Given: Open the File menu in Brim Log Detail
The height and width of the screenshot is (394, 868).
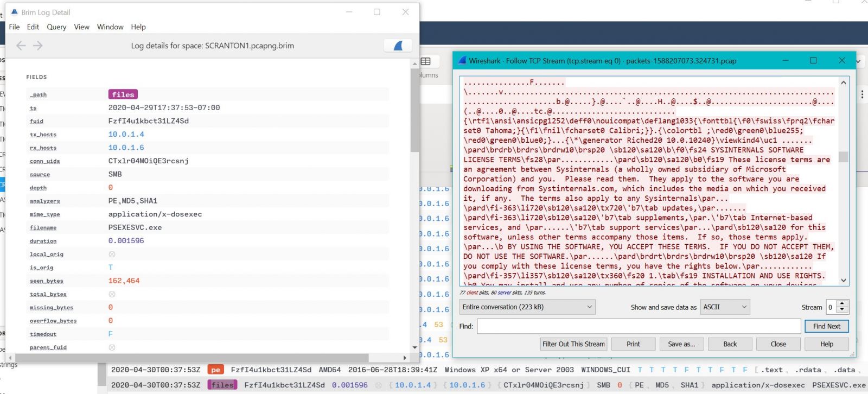Looking at the screenshot, I should tap(14, 27).
